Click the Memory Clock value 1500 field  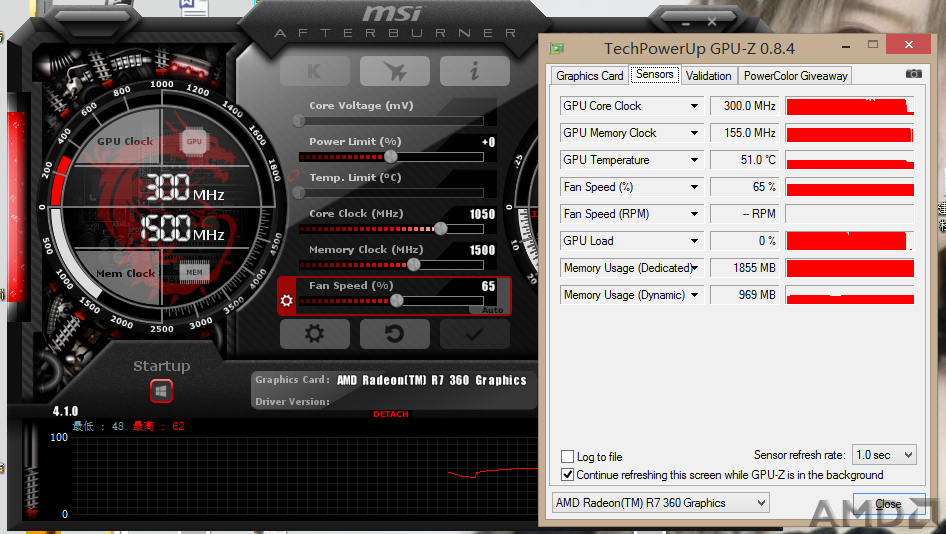[482, 250]
